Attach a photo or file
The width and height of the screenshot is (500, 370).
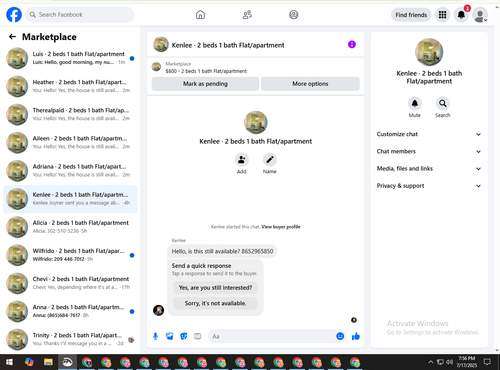[170, 336]
